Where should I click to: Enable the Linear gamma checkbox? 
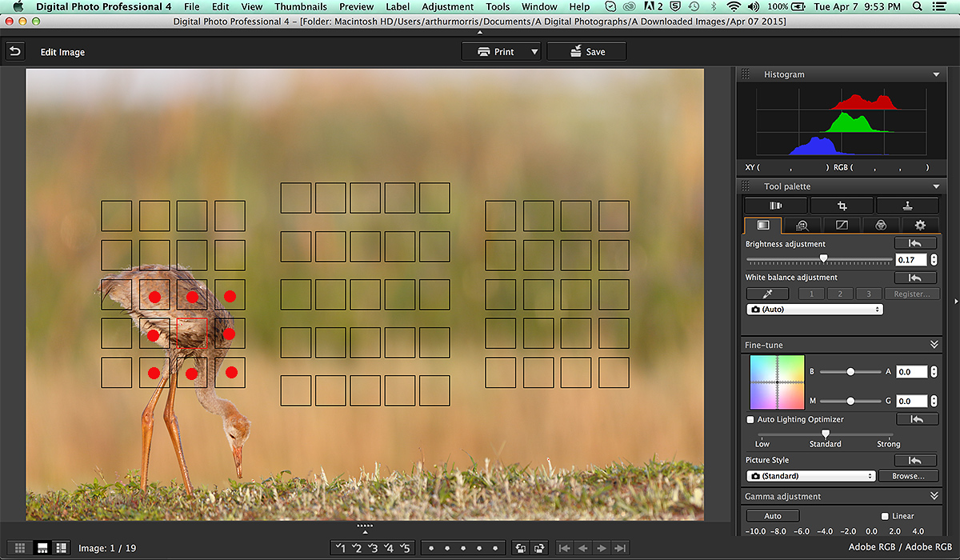point(885,516)
